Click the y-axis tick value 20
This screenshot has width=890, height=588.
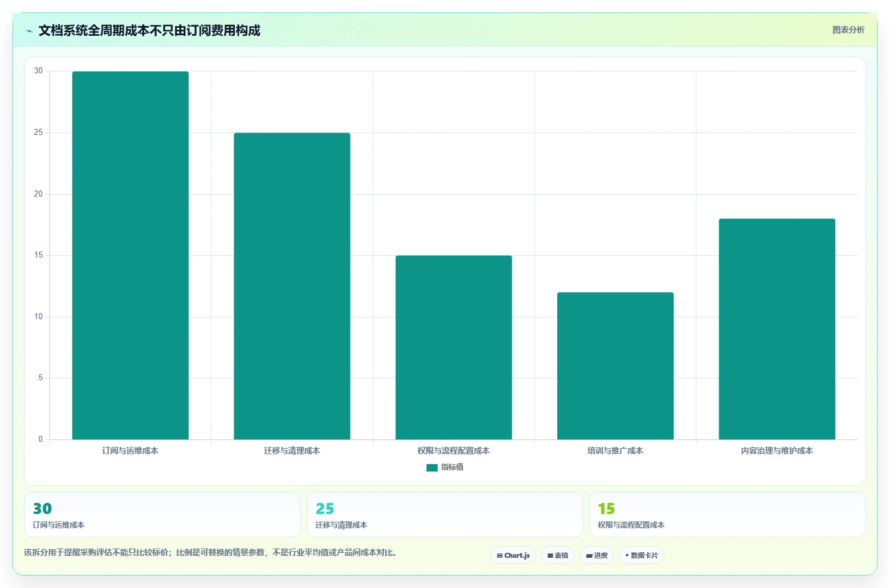[x=38, y=194]
